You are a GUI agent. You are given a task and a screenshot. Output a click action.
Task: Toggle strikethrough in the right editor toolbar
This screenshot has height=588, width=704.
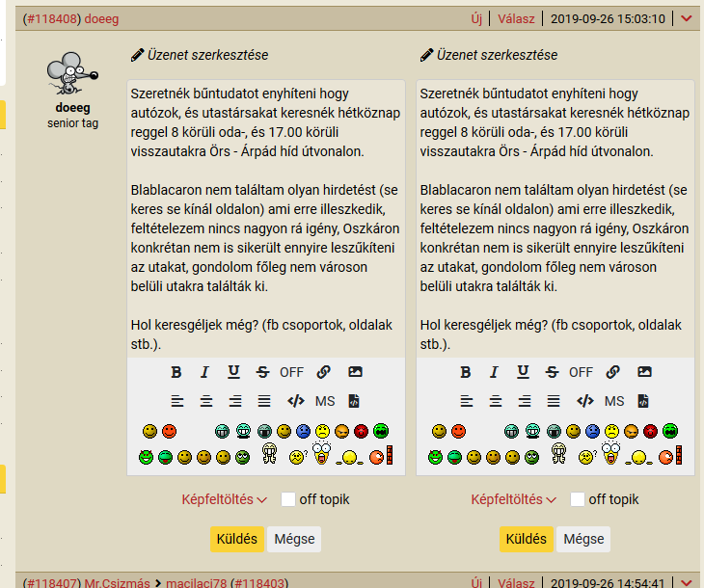pos(552,372)
